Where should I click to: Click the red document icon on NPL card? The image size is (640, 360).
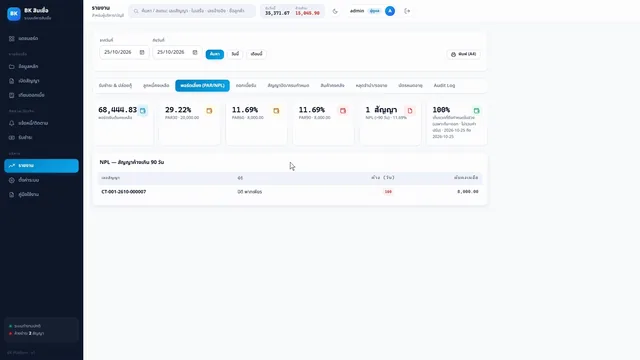pyautogui.click(x=410, y=111)
